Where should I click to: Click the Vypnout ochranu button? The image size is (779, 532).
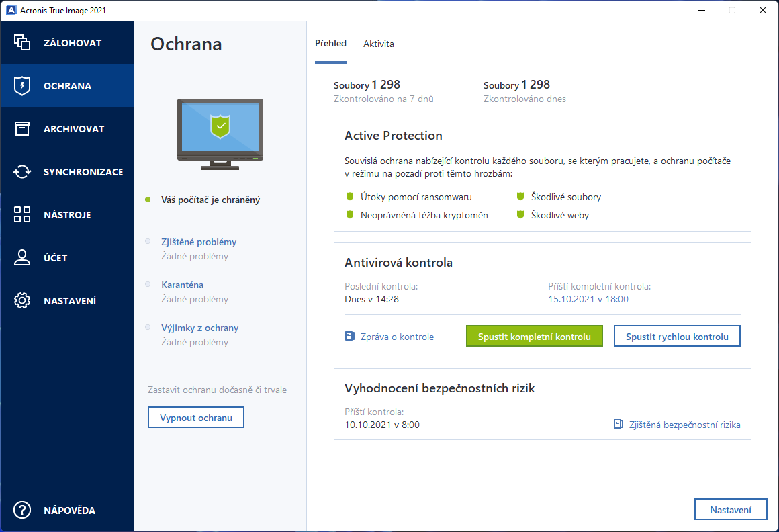195,417
